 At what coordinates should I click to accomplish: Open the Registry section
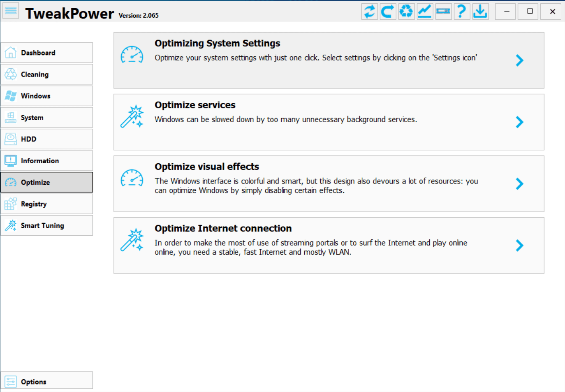(47, 204)
